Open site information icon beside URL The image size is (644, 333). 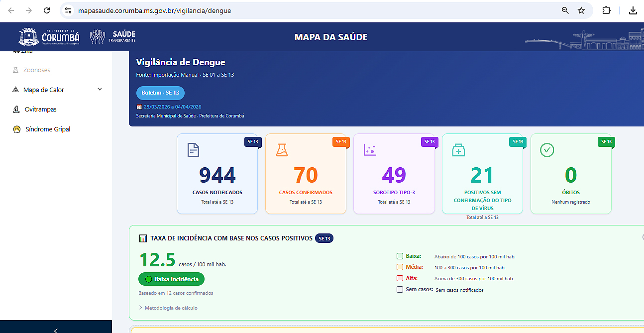click(x=68, y=10)
